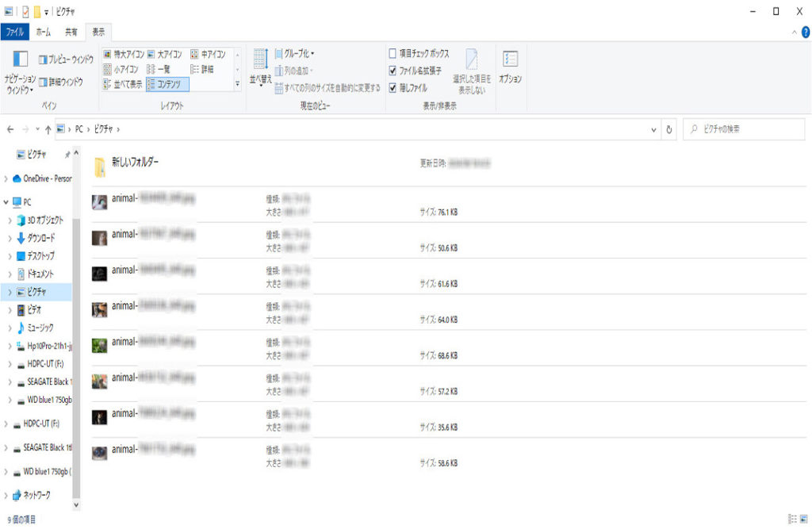
Task: Uncheck 隠しファイル checkbox
Action: pyautogui.click(x=393, y=87)
